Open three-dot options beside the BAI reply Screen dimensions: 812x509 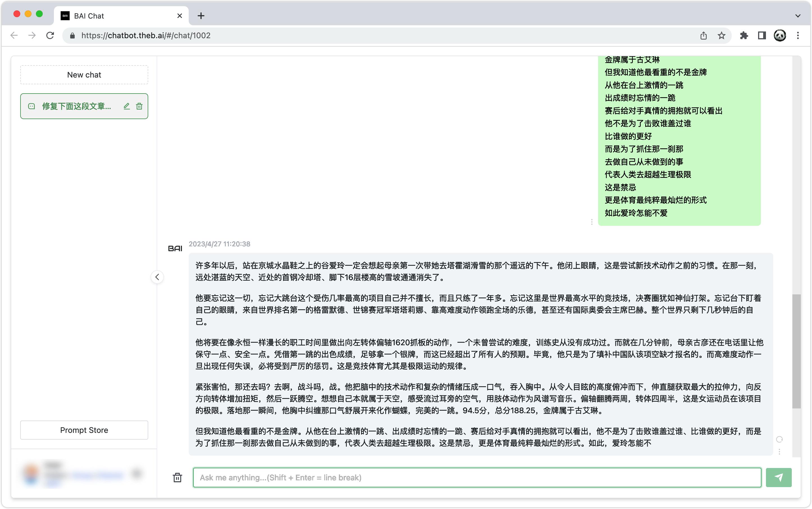(x=779, y=452)
